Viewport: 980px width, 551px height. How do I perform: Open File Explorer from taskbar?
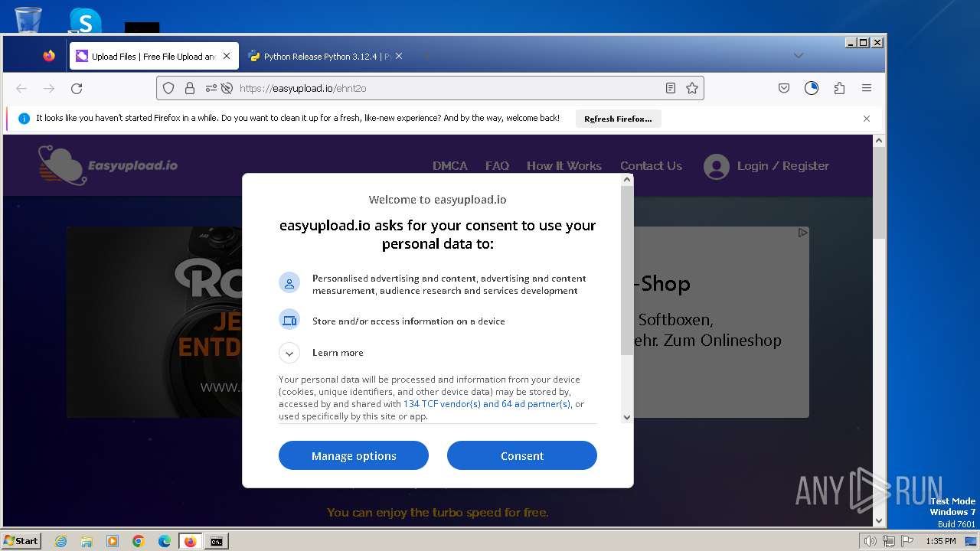pyautogui.click(x=87, y=541)
